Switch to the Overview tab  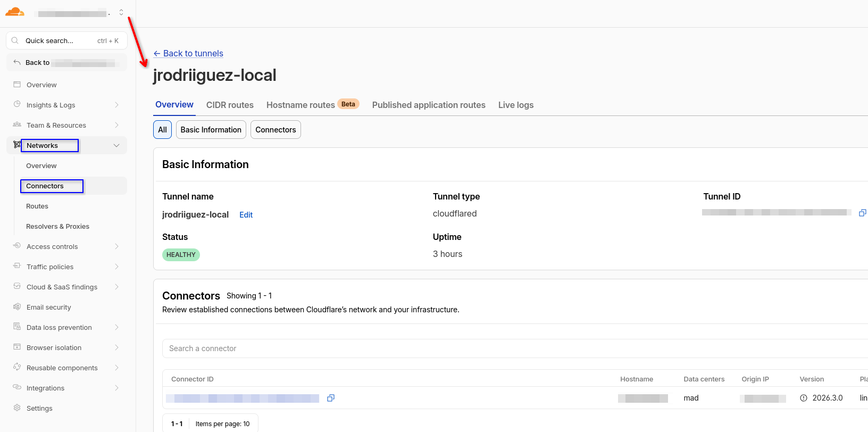pyautogui.click(x=174, y=105)
